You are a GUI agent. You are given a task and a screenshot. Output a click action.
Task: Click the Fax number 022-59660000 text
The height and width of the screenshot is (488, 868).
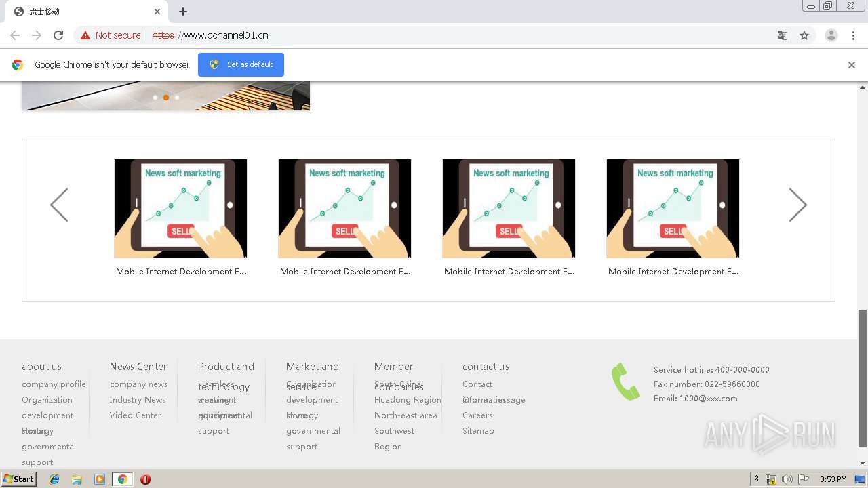(707, 384)
